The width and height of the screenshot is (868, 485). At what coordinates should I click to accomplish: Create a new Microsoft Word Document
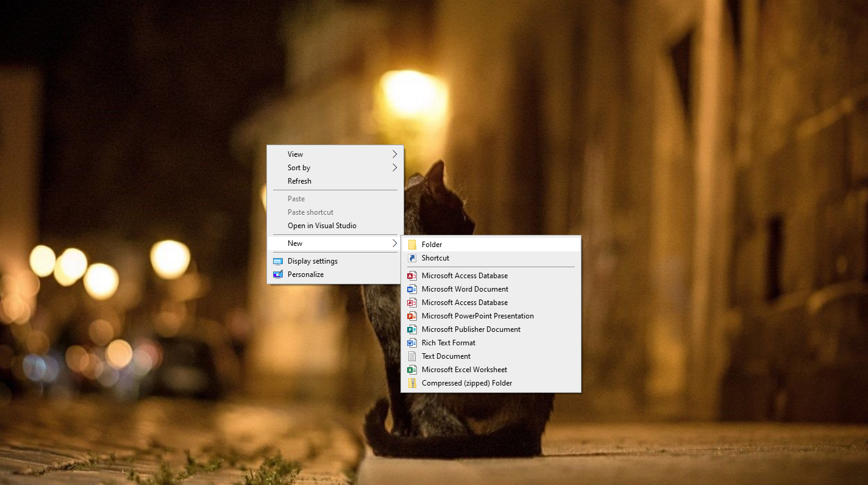tap(491, 289)
